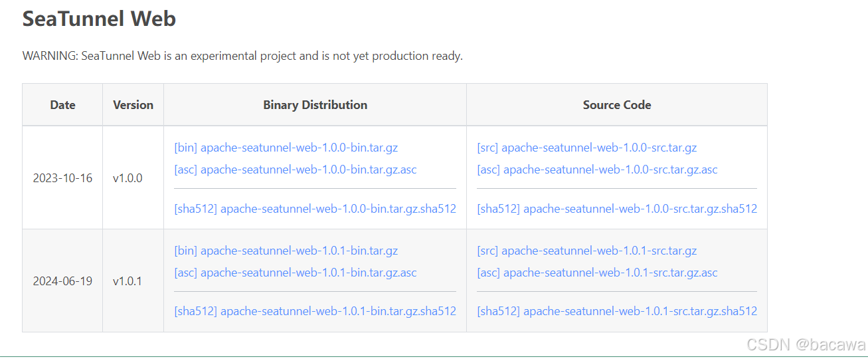Click the CSDN @bacawa watermark
This screenshot has height=359, width=868.
coord(806,345)
